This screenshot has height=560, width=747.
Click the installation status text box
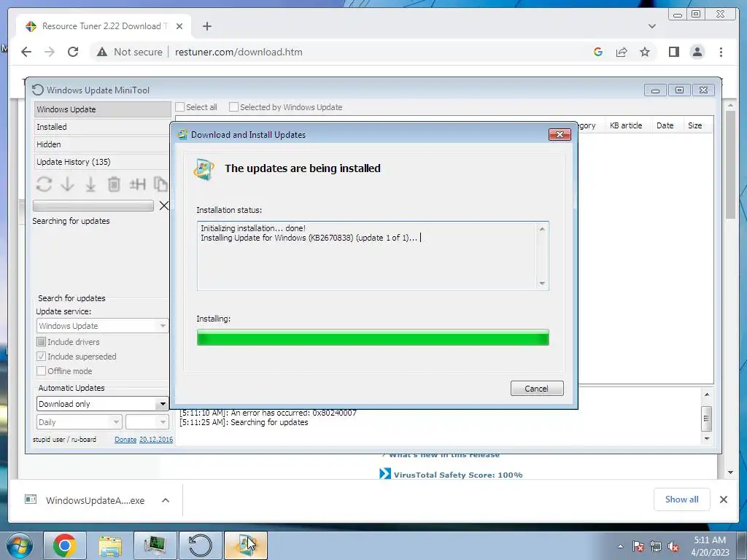pos(373,256)
